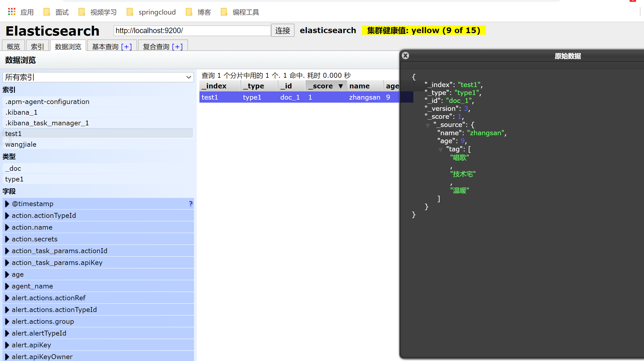Expand the alert.apiKey field
Viewport: 644px width, 361px height.
coord(7,345)
